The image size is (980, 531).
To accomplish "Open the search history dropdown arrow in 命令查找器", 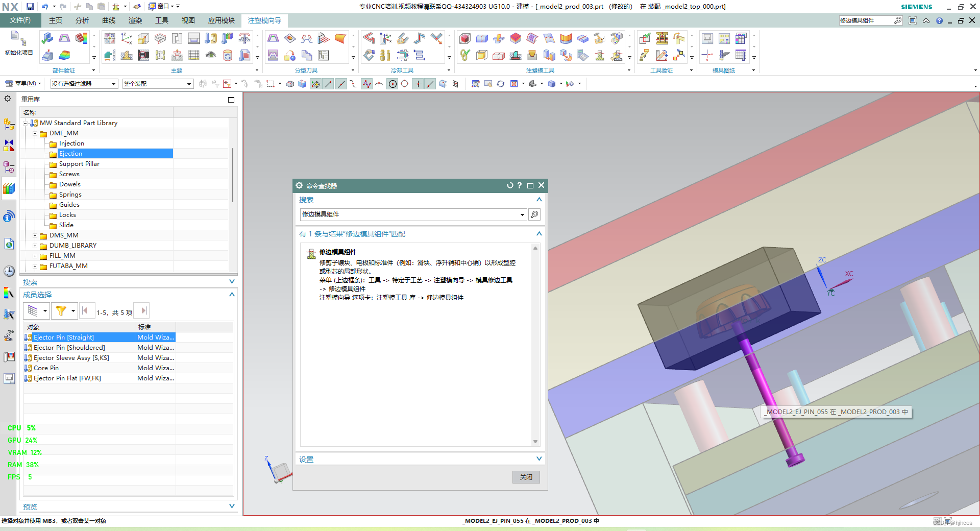I will (x=522, y=214).
